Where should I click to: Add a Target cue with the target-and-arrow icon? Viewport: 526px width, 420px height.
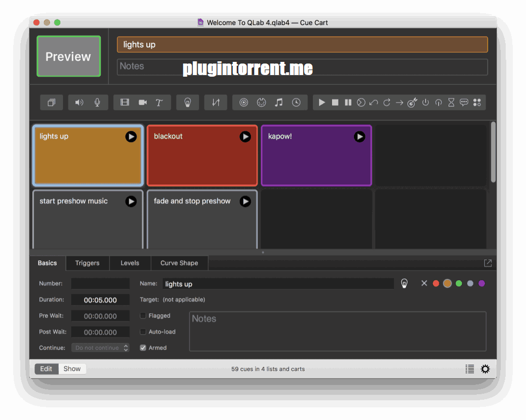pos(412,102)
